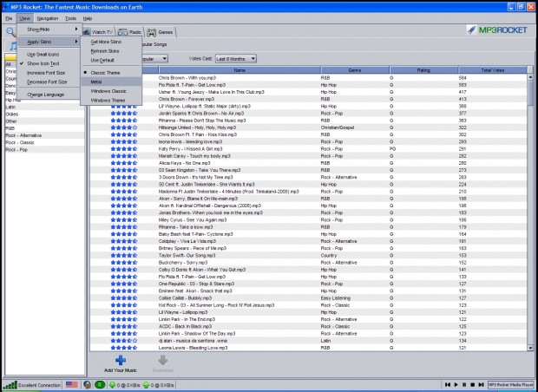Pause playback in media player

464,385
